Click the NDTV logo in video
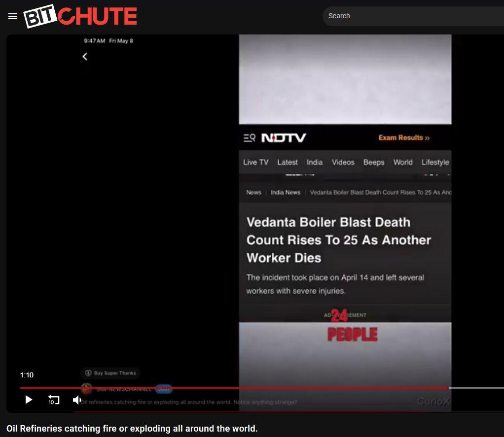The image size is (504, 437). pyautogui.click(x=284, y=138)
